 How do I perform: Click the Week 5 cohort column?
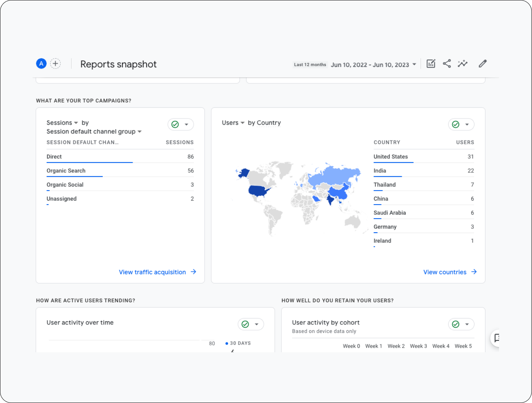pos(463,346)
